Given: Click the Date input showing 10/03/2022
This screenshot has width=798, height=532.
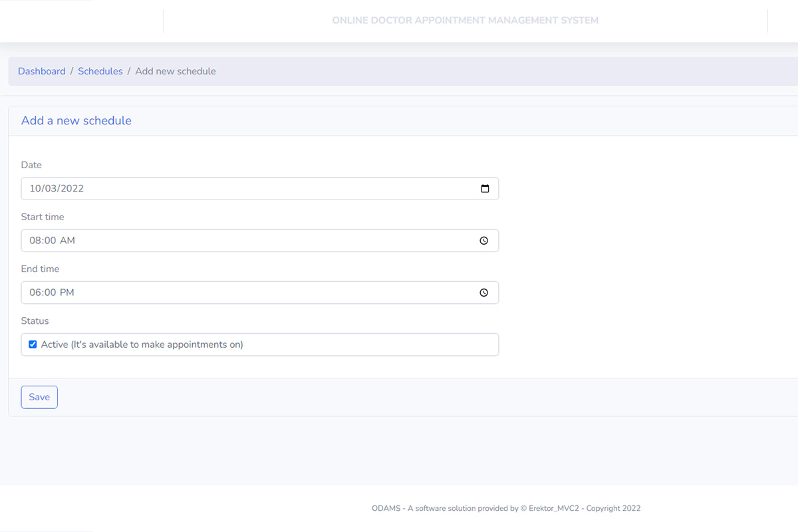Looking at the screenshot, I should pyautogui.click(x=260, y=188).
